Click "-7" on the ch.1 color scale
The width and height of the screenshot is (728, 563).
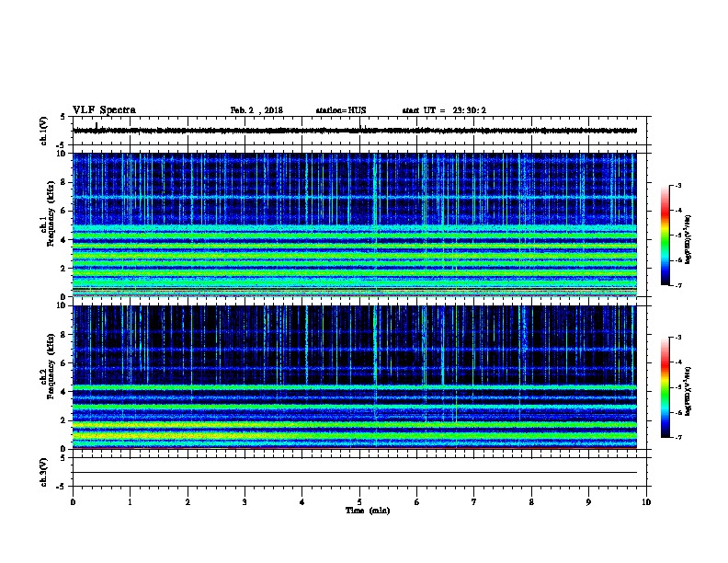pyautogui.click(x=677, y=285)
